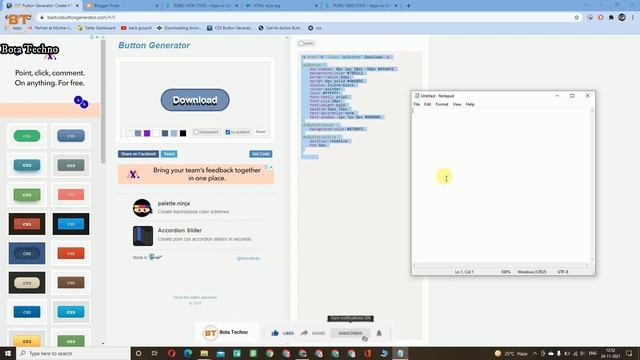Image resolution: width=640 pixels, height=360 pixels.
Task: Click the palette.ninja ninja icon
Action: pos(142,208)
